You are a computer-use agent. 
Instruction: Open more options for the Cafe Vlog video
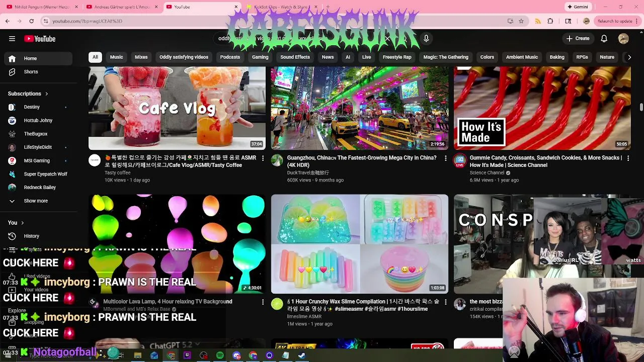click(263, 158)
